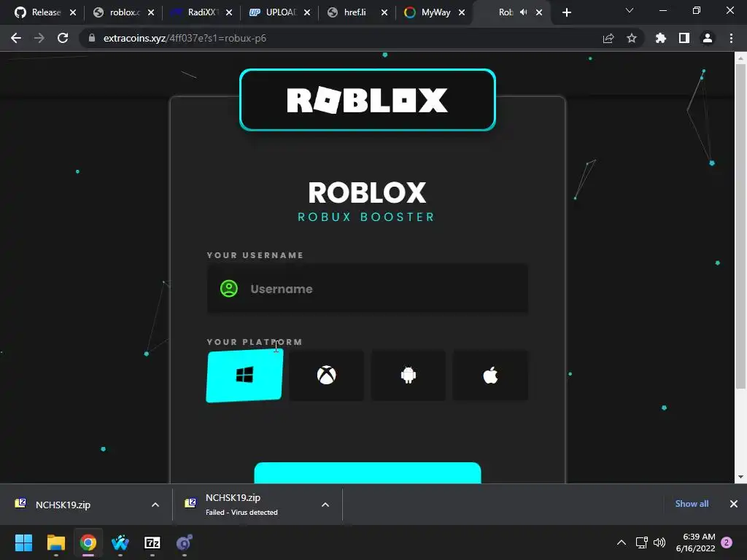Toggle the browser side panel icon
This screenshot has width=747, height=560.
tap(684, 38)
